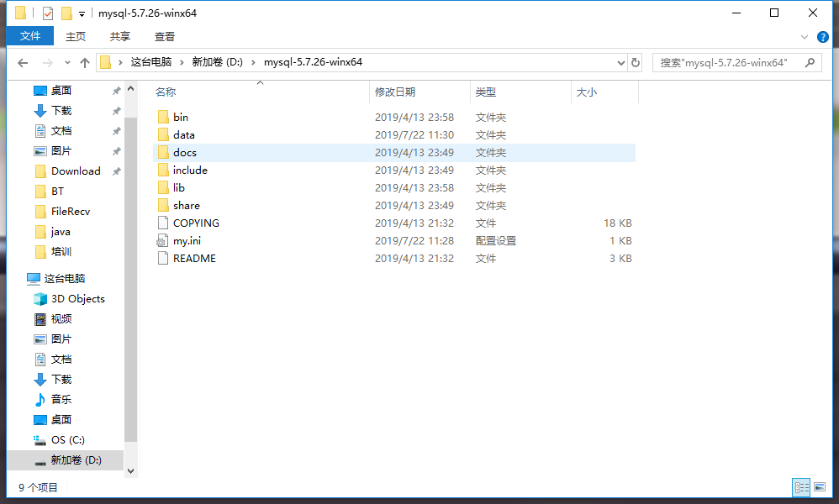This screenshot has width=839, height=504.
Task: Open the java folder in sidebar
Action: pyautogui.click(x=61, y=232)
